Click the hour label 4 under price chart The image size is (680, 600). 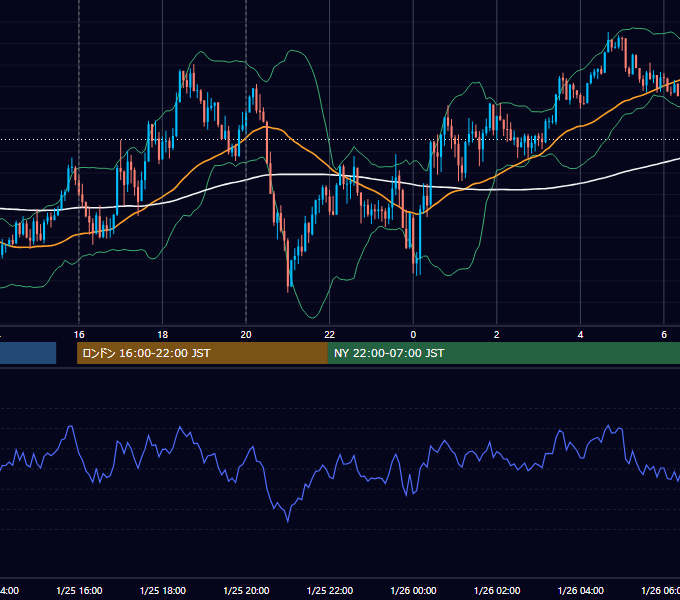tap(580, 335)
